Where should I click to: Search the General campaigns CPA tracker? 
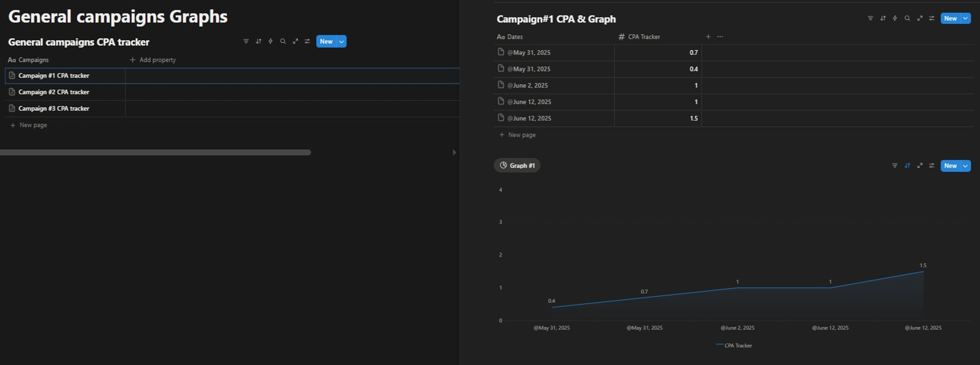[283, 41]
